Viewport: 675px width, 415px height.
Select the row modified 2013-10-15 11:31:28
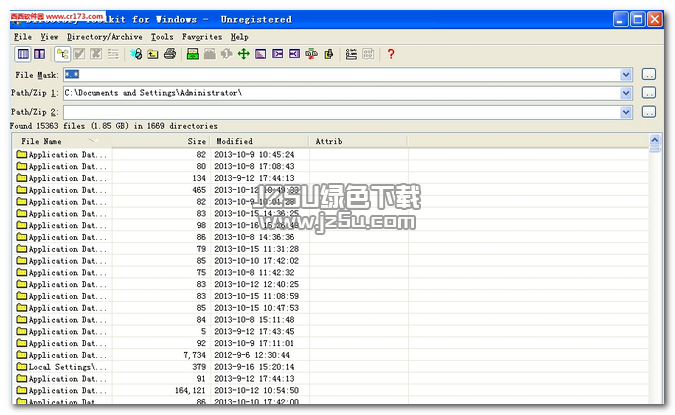coord(331,249)
